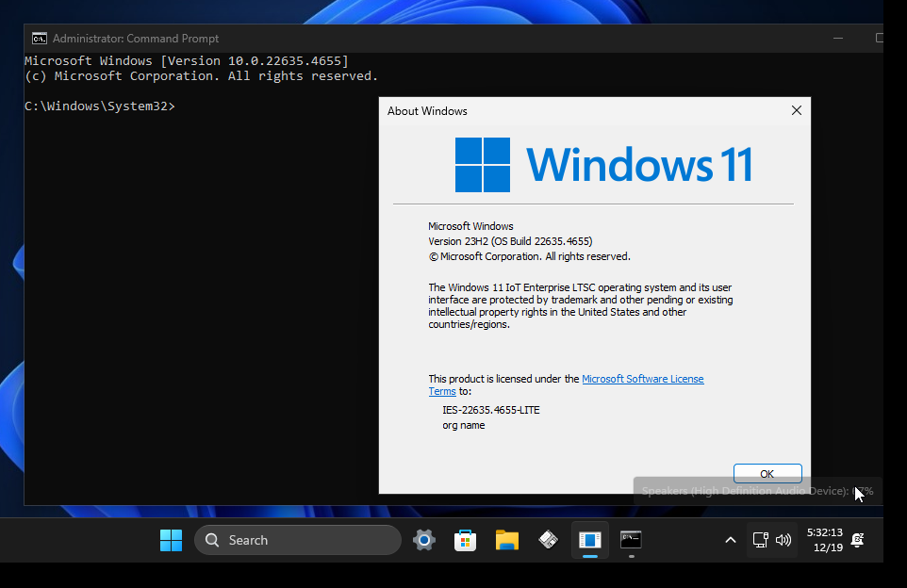The width and height of the screenshot is (907, 588).
Task: Open Settings gear from the taskbar
Action: click(x=424, y=540)
